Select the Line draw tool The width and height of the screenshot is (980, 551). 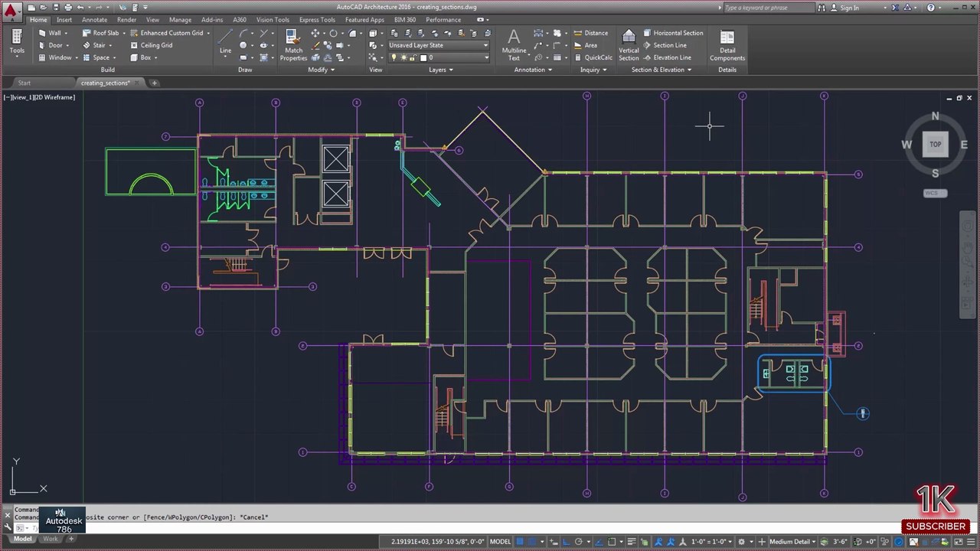click(225, 42)
